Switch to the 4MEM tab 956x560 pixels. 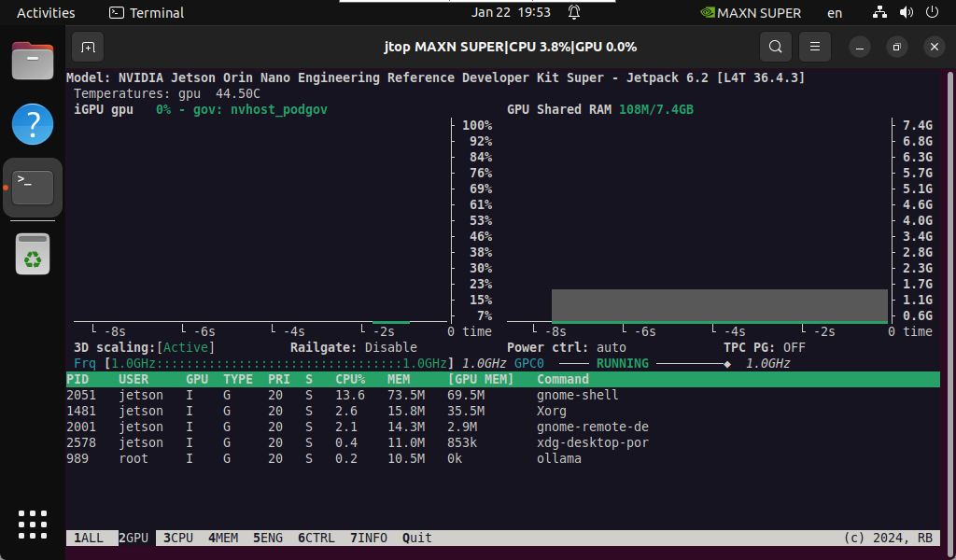(x=223, y=538)
